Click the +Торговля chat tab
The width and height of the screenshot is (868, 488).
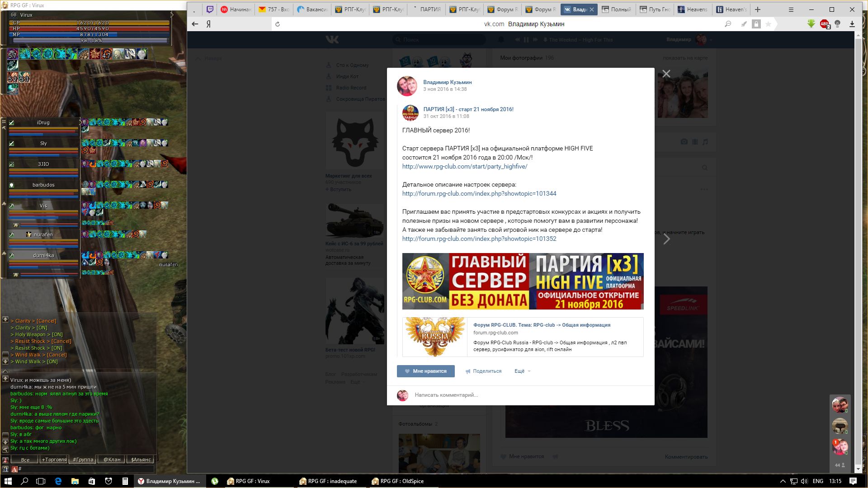pyautogui.click(x=54, y=460)
